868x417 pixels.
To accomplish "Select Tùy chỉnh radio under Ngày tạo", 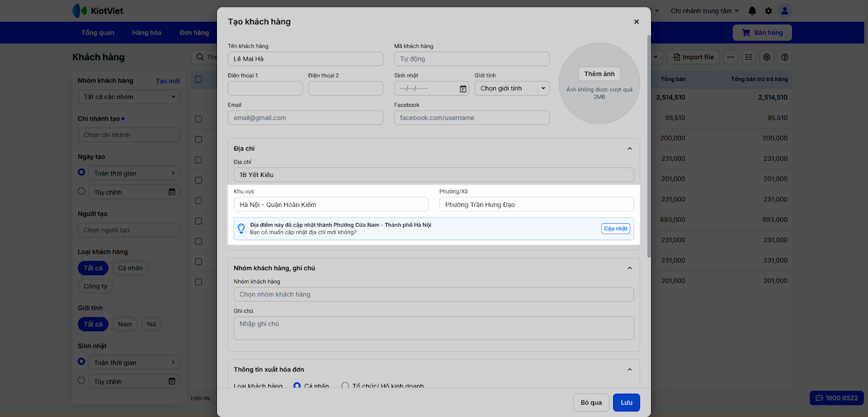I will [81, 191].
